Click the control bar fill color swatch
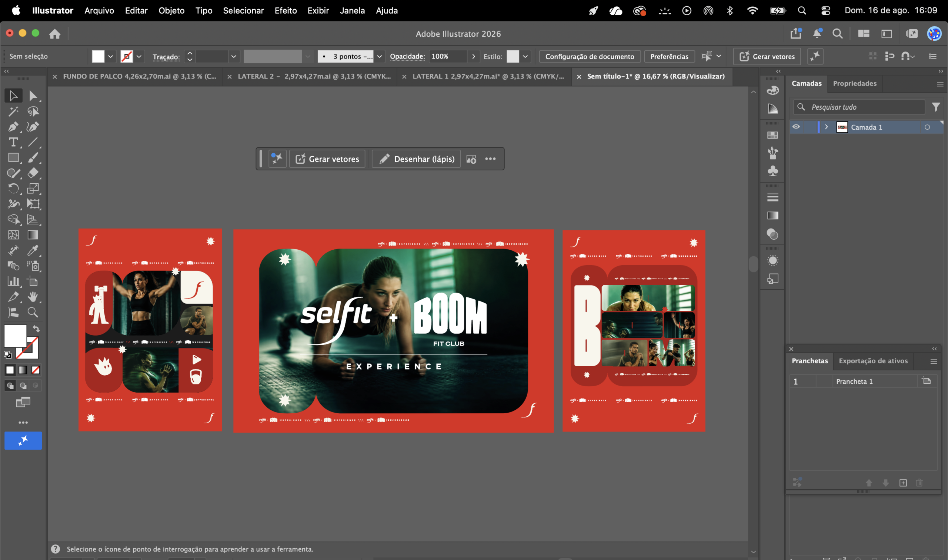Image resolution: width=948 pixels, height=560 pixels. (x=98, y=57)
